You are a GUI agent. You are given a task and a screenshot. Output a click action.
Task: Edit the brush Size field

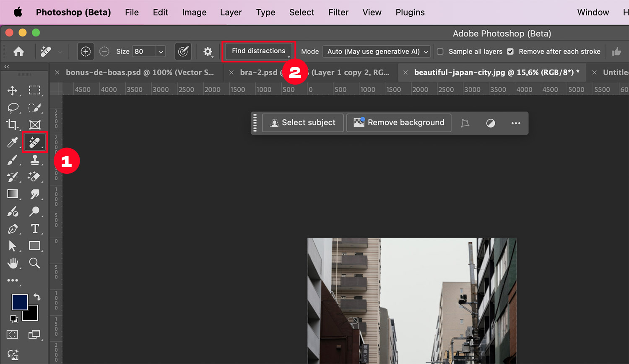click(144, 52)
